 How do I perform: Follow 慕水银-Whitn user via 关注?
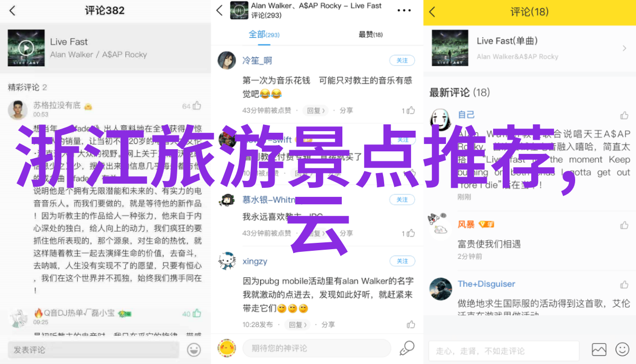pos(402,199)
